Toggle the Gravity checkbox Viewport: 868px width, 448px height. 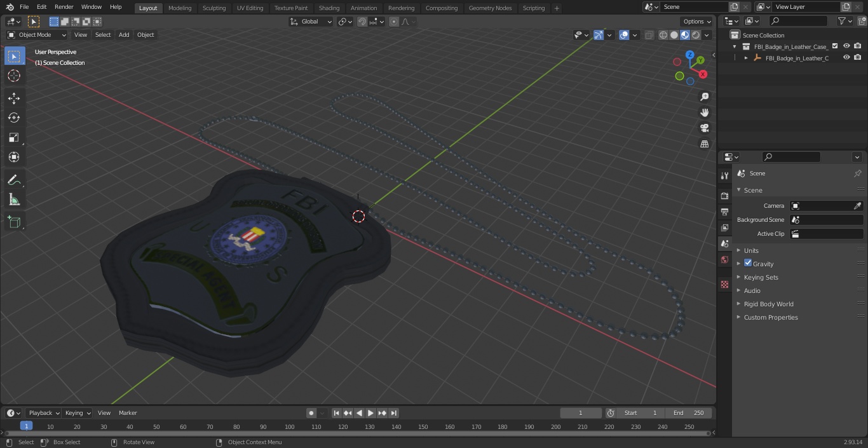click(748, 263)
